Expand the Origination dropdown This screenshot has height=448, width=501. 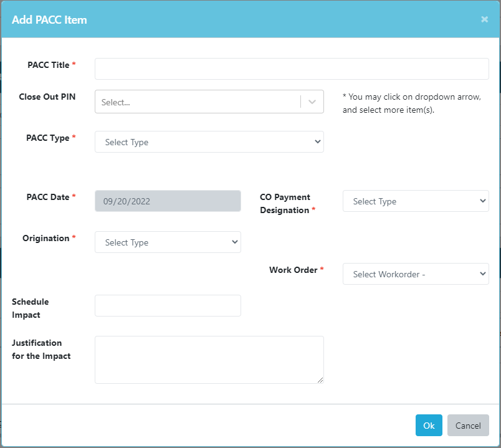click(168, 242)
